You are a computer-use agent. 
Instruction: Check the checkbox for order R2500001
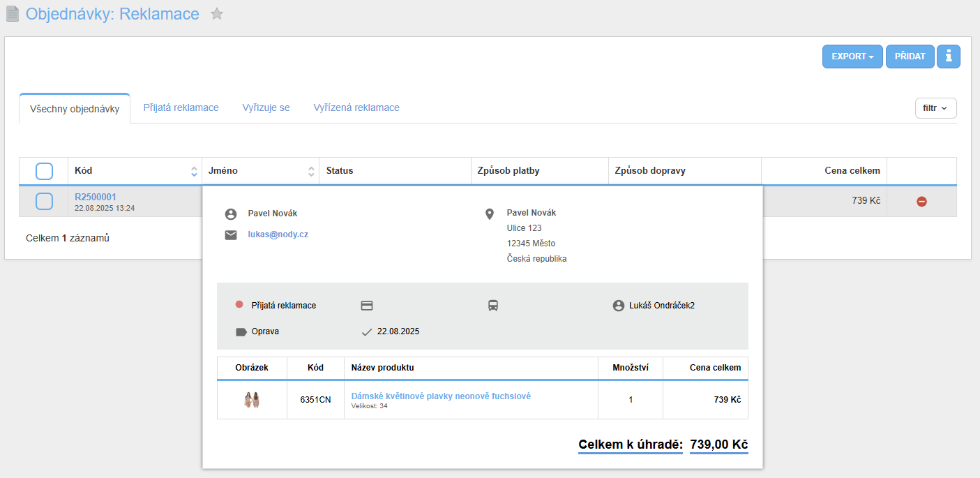point(44,202)
